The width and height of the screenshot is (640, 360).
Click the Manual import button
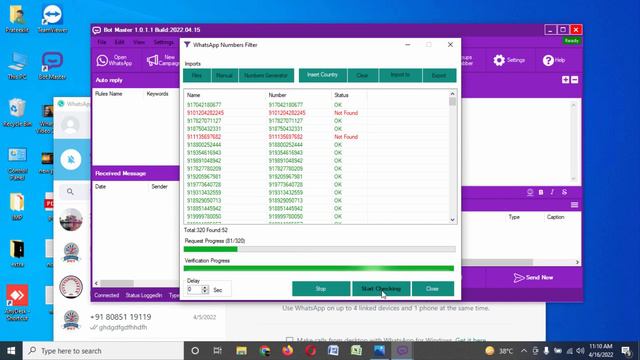coord(224,76)
